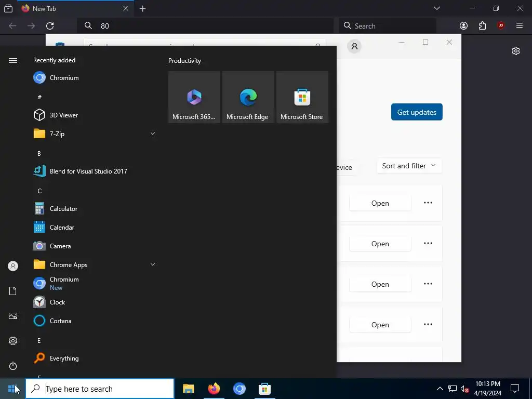
Task: Open more options for fourth Store app
Action: pyautogui.click(x=428, y=324)
